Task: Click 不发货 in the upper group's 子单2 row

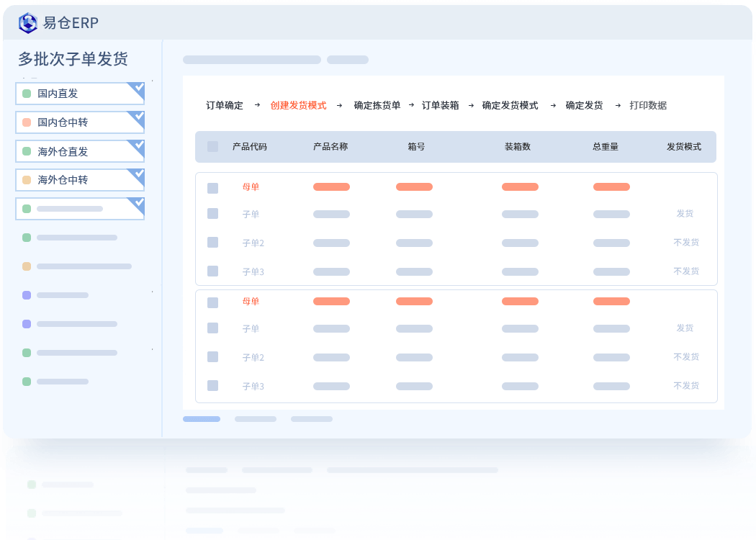Action: (x=686, y=242)
